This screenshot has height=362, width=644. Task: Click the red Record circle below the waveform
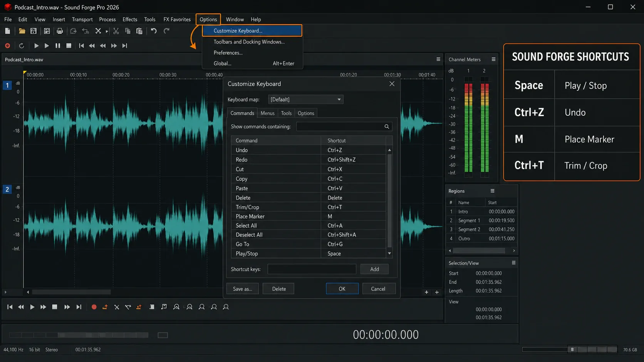pos(94,307)
